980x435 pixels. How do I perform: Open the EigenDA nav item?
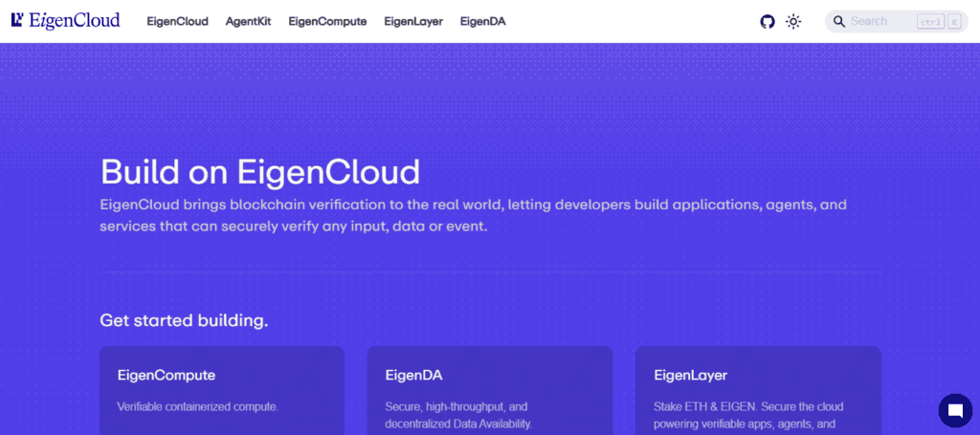tap(483, 21)
